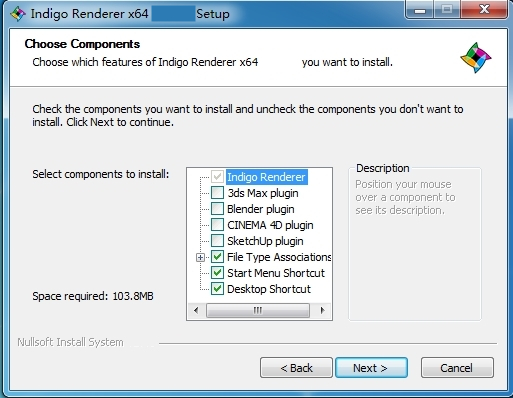513x398 pixels.
Task: Uncheck the Desktop Shortcut component
Action: click(x=217, y=289)
